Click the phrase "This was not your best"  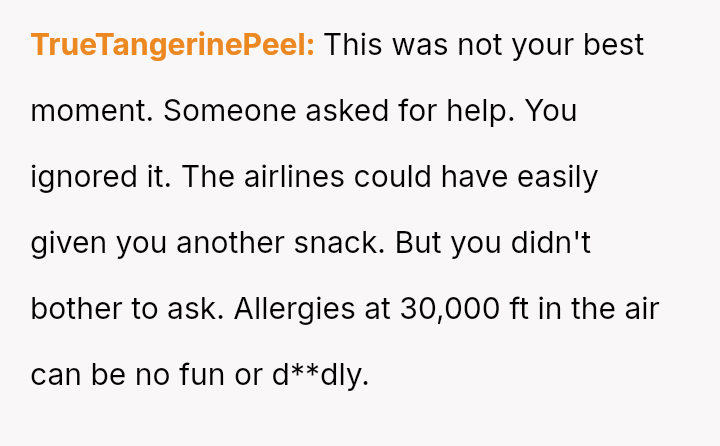(x=484, y=45)
